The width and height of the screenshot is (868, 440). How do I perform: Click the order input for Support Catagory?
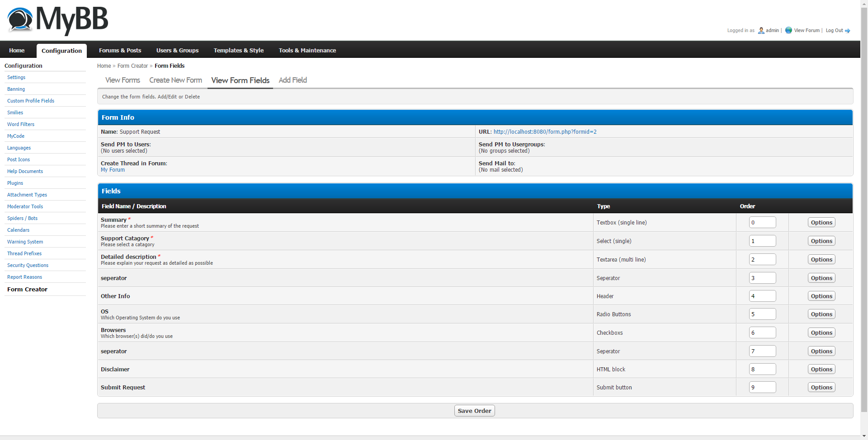(x=762, y=241)
